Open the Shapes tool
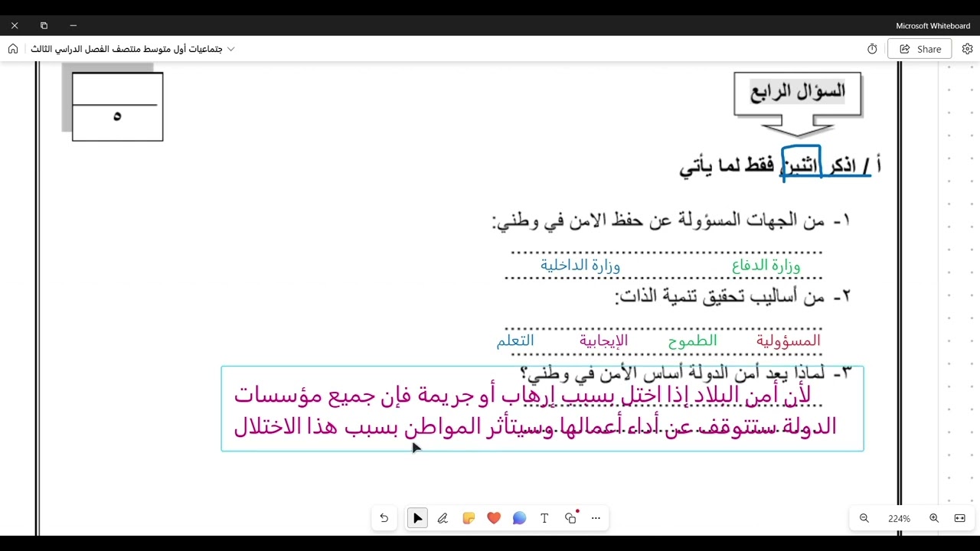Viewport: 980px width, 551px height. tap(570, 518)
